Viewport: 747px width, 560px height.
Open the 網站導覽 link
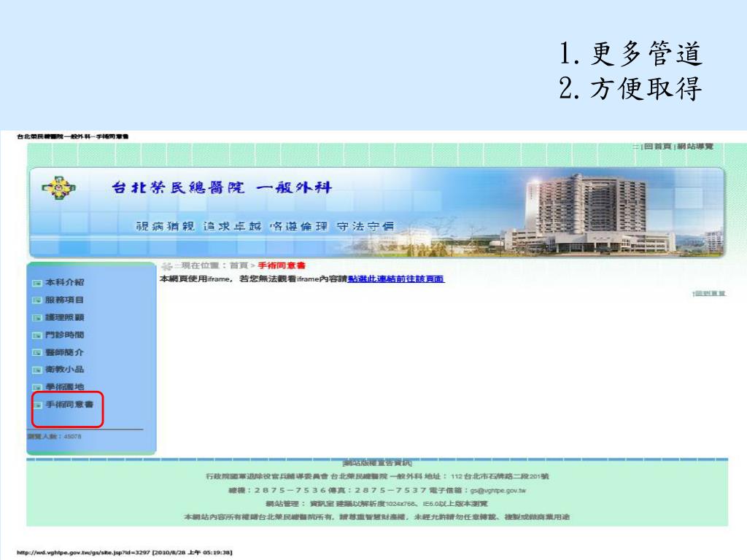695,146
